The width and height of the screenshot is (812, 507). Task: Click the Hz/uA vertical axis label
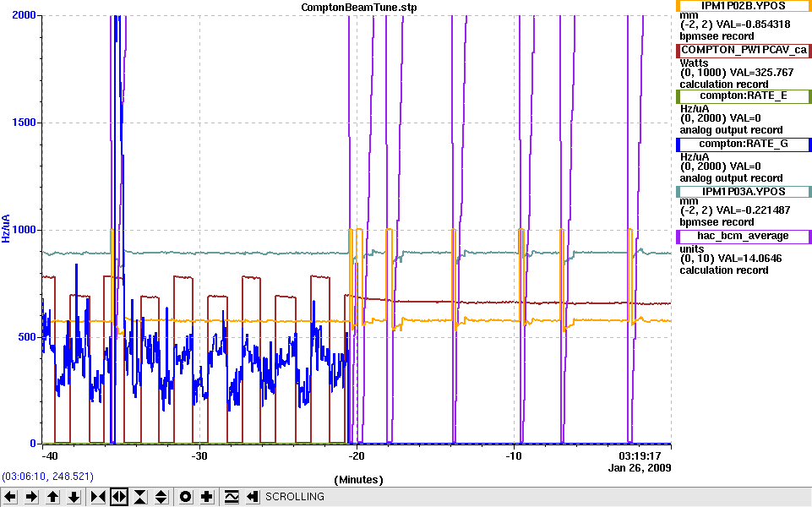click(x=6, y=229)
